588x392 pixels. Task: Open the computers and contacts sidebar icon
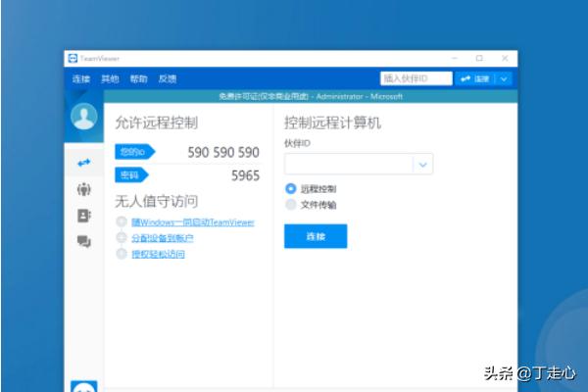pos(84,216)
